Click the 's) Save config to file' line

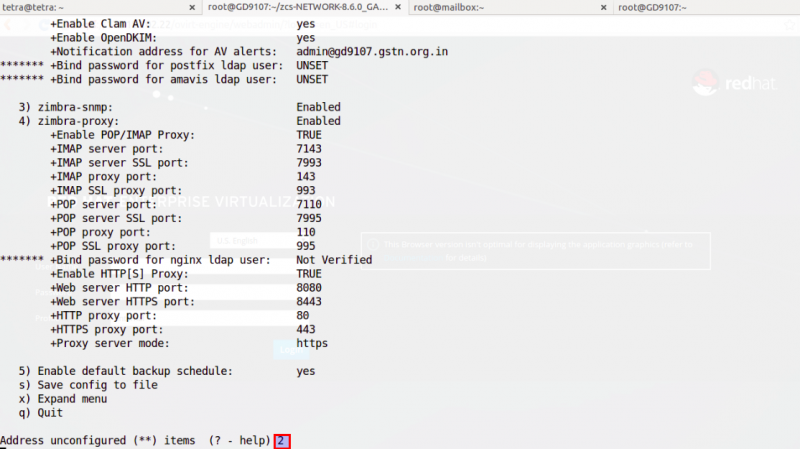point(88,385)
